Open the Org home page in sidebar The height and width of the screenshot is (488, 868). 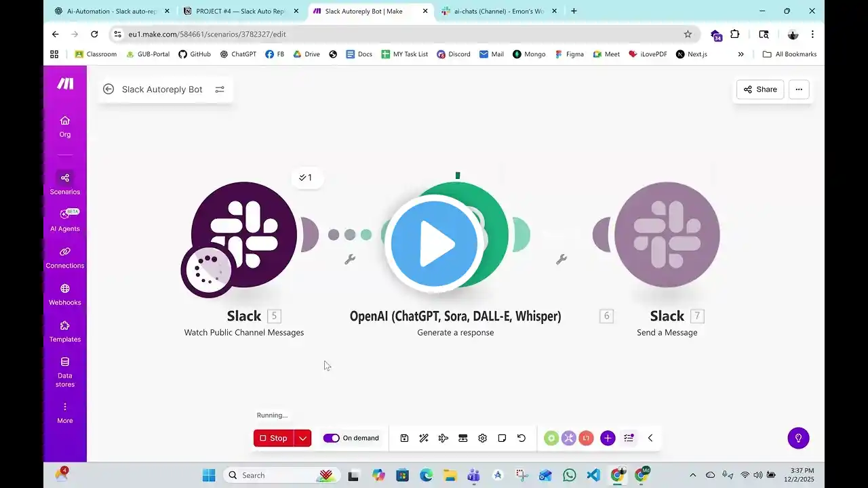(65, 126)
